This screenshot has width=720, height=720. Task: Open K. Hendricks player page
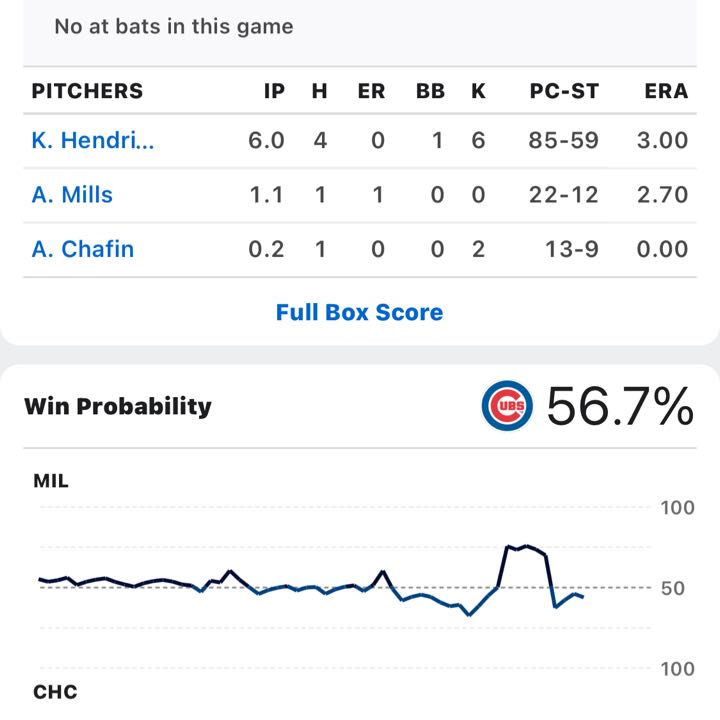pyautogui.click(x=93, y=140)
